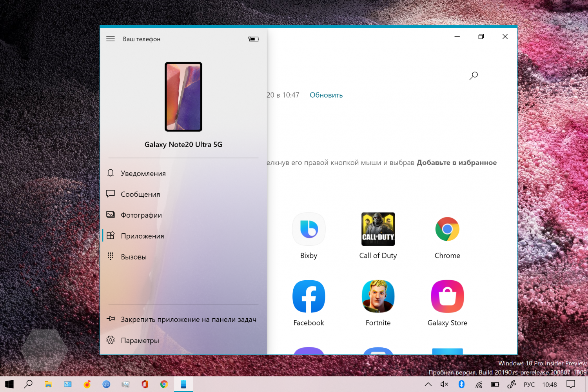Launch the Fortnite app
Image resolution: width=588 pixels, height=392 pixels.
coord(378,303)
